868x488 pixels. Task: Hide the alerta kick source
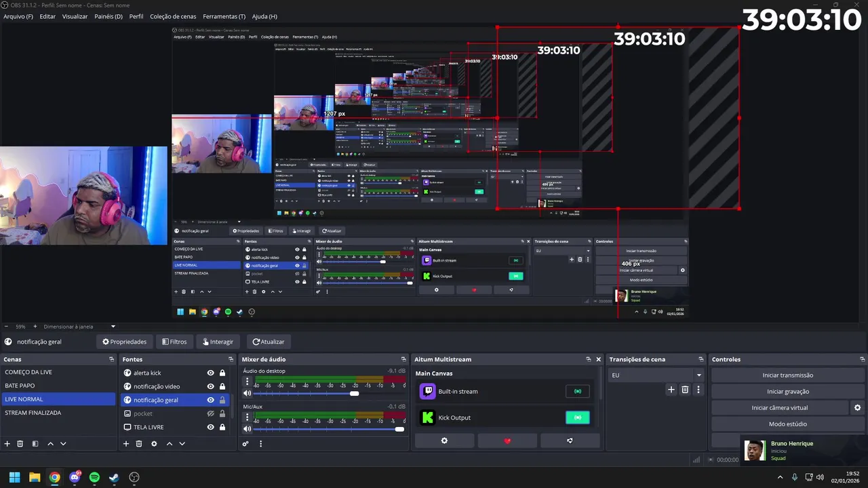point(210,373)
